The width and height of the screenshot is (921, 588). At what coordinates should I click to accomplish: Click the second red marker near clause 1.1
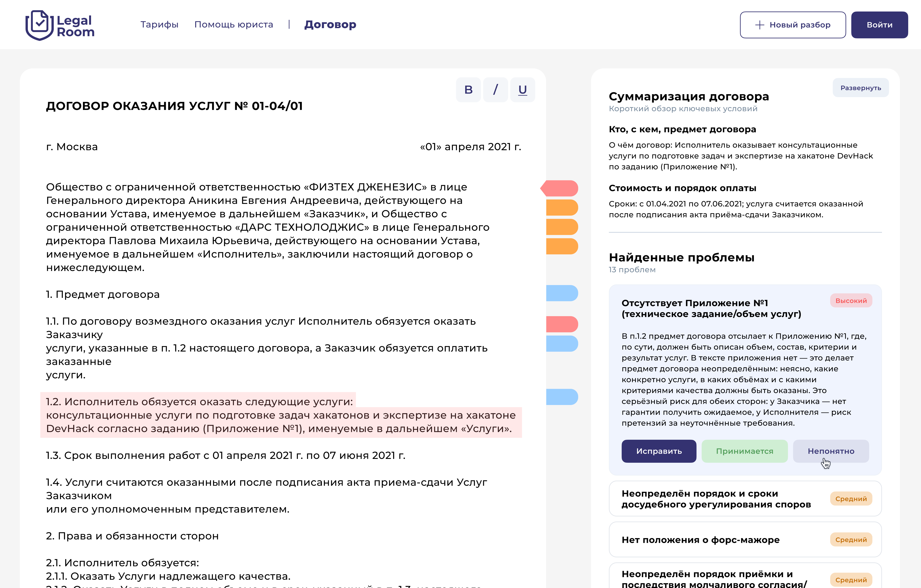pyautogui.click(x=562, y=324)
